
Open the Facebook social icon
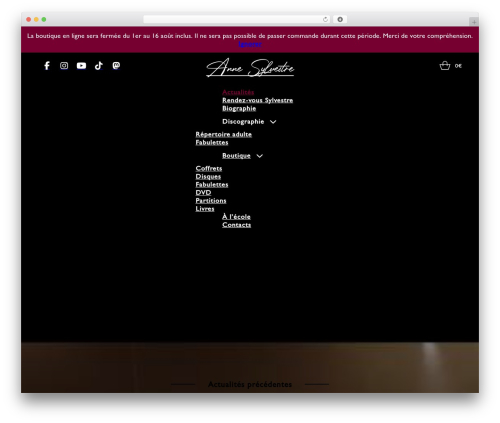[47, 66]
